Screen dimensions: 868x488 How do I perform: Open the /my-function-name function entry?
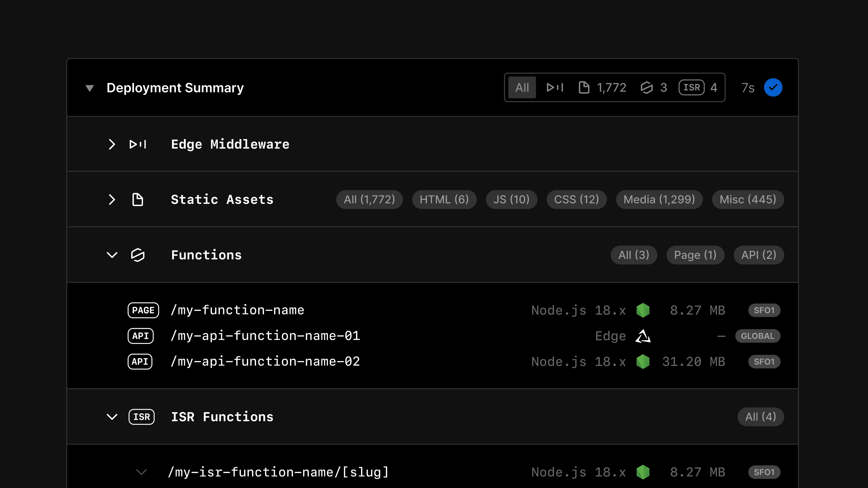[x=238, y=310]
